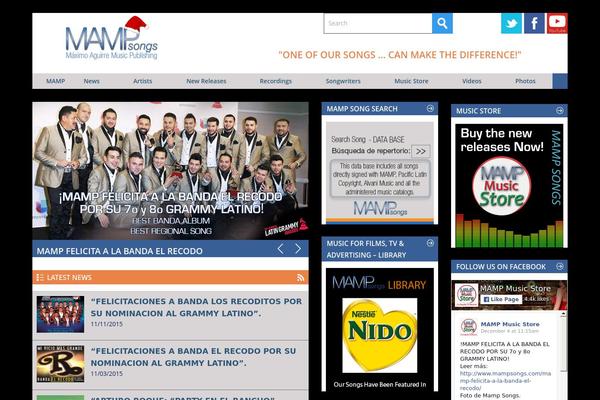Viewport: 600px width, 400px height.
Task: Click the One of our songs slogan
Action: [x=400, y=55]
